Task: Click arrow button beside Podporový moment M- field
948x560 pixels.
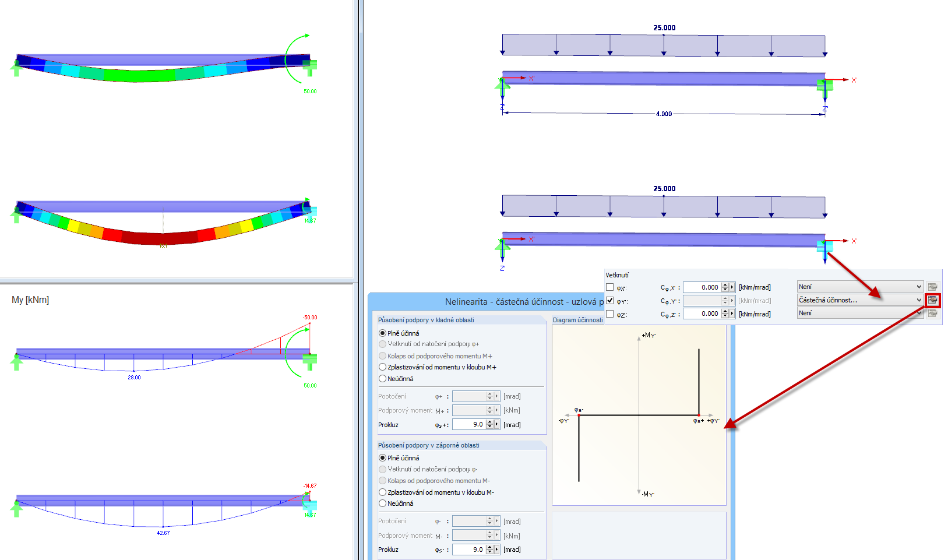Action: point(497,536)
